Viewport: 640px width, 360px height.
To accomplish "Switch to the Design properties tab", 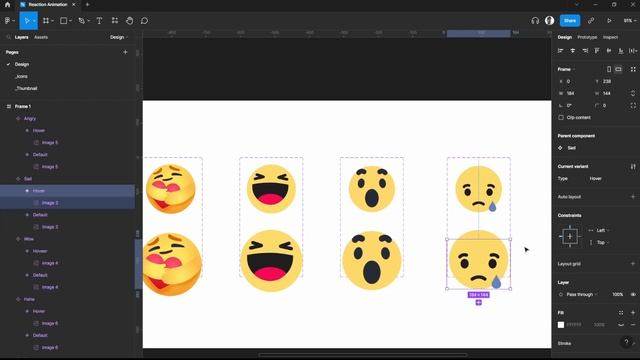I will (x=564, y=37).
